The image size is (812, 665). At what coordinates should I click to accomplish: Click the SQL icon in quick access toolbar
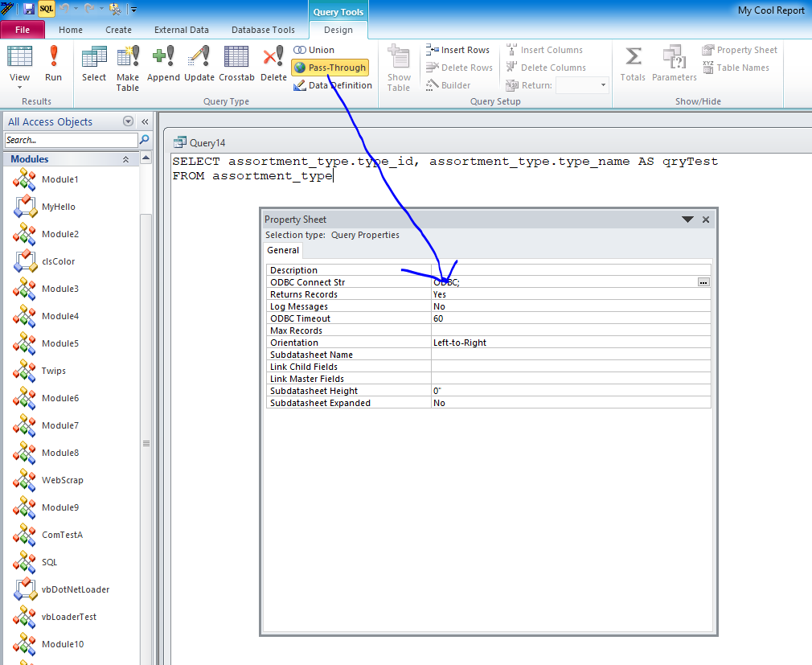(x=46, y=9)
